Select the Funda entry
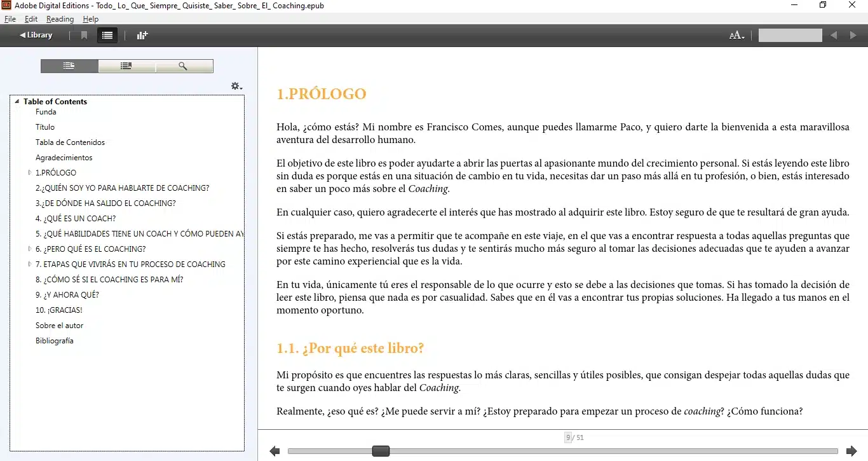The image size is (868, 461). click(x=46, y=112)
